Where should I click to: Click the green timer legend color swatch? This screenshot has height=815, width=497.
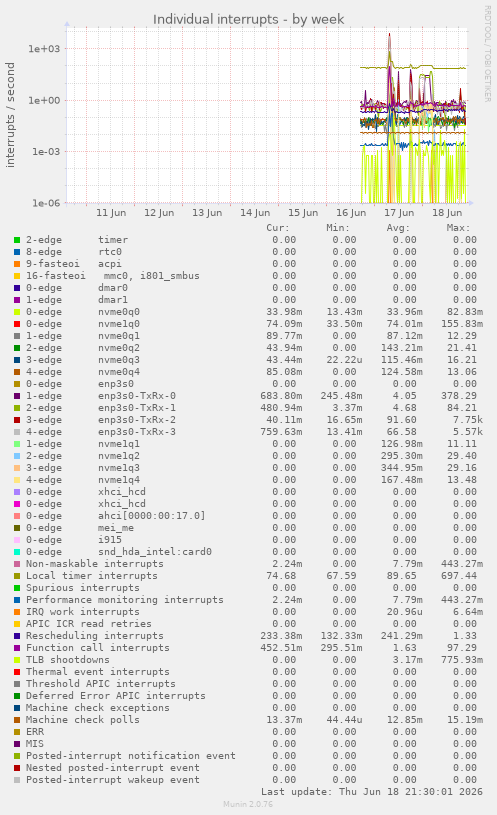(x=17, y=240)
